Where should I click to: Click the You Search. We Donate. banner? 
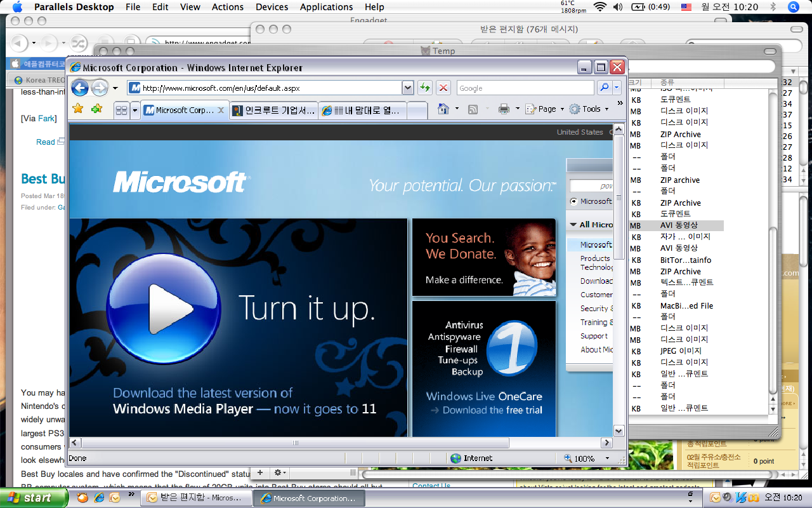[x=484, y=257]
